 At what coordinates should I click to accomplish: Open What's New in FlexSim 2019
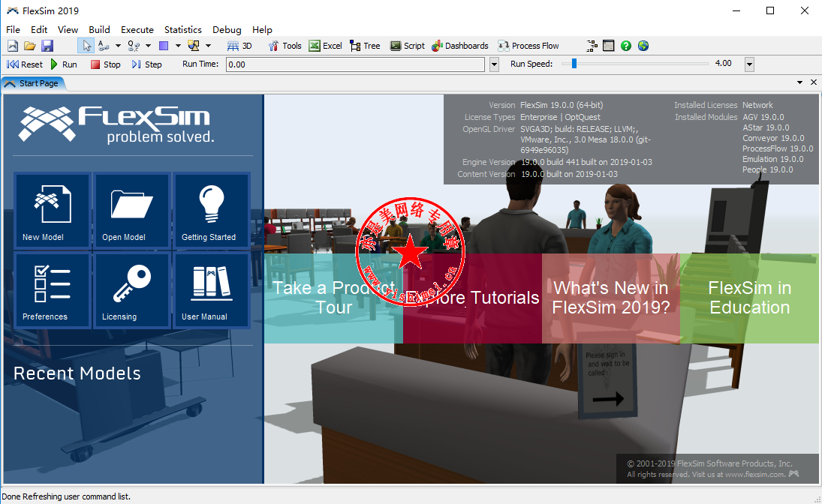coord(611,298)
